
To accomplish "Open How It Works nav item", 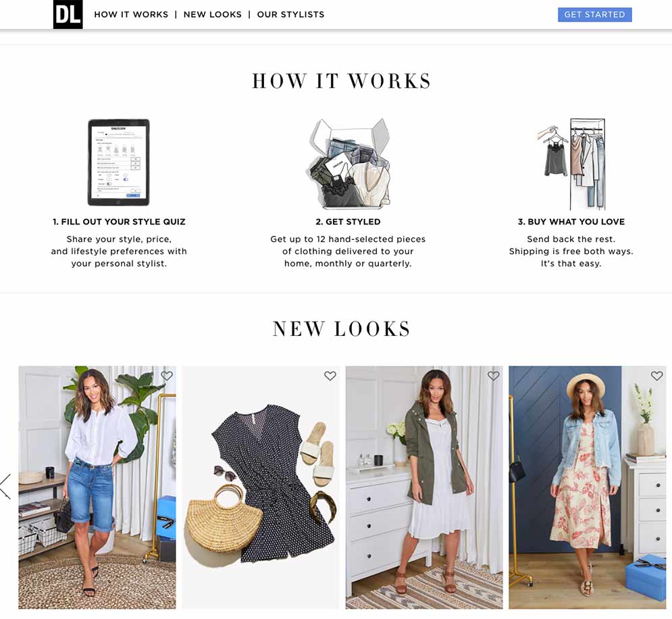I will tap(131, 15).
